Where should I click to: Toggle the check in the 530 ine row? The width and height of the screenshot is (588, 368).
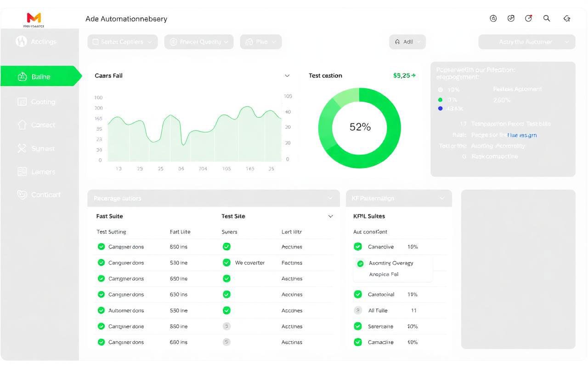(101, 263)
